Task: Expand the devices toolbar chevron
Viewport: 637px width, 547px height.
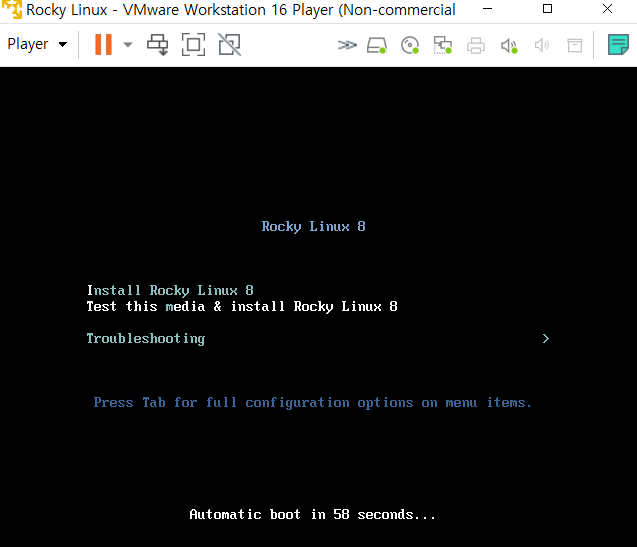Action: pos(347,45)
